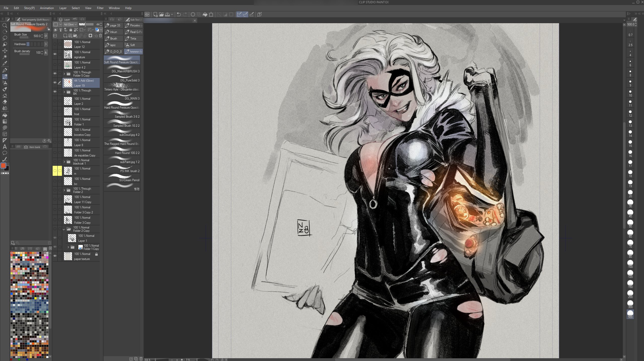This screenshot has width=644, height=361.
Task: Show Layer 12 via visibility box
Action: (x=55, y=44)
